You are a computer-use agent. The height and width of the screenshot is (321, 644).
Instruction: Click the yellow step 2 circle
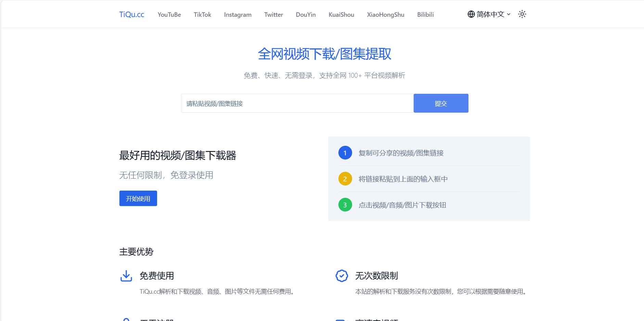(345, 179)
